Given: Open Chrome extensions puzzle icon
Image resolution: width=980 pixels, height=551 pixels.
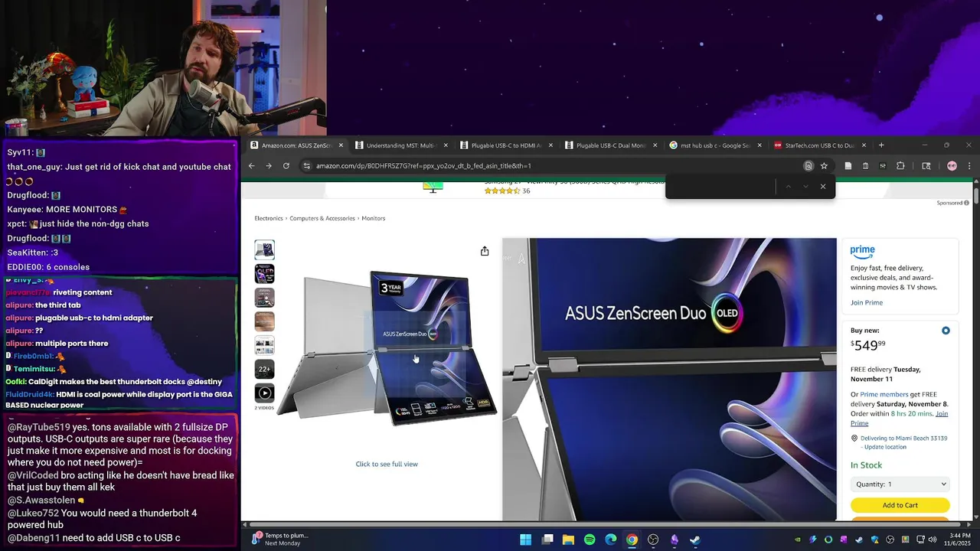Looking at the screenshot, I should (900, 165).
